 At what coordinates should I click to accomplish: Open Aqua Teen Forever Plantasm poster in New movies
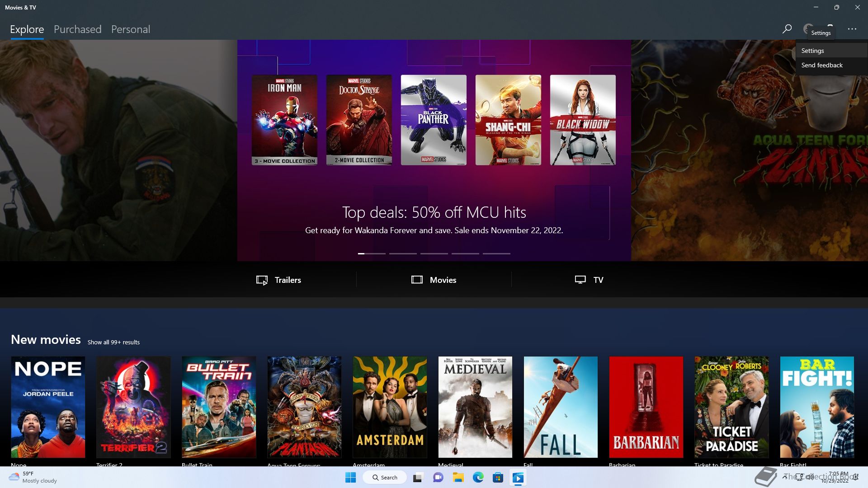[304, 407]
